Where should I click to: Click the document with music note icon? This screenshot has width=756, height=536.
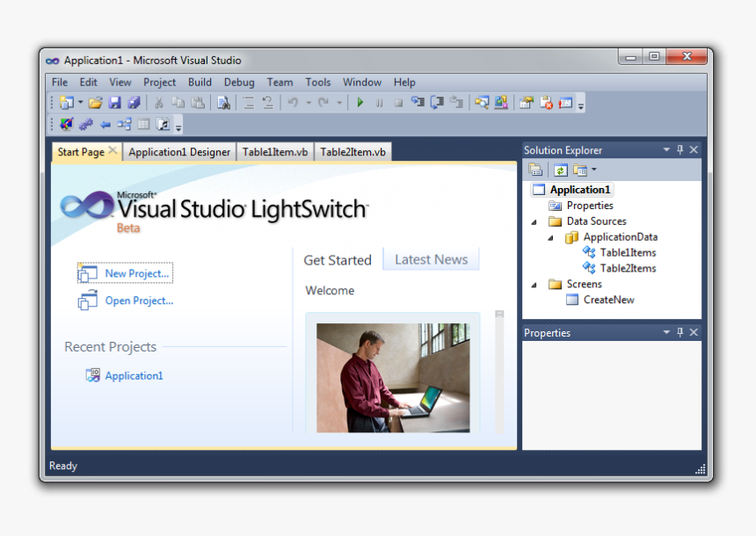163,125
